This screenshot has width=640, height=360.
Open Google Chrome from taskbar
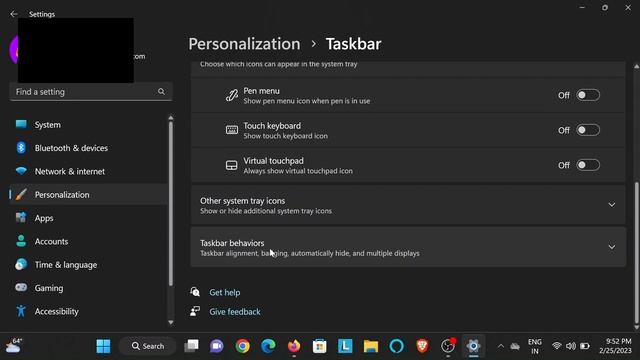(242, 346)
